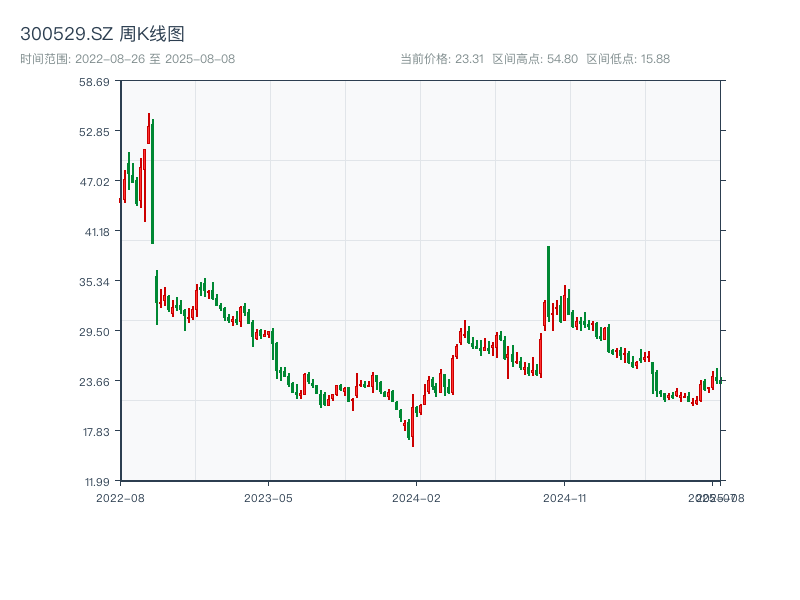
Task: Click the 300529.SZ 周K线图 chart title
Action: [x=102, y=34]
